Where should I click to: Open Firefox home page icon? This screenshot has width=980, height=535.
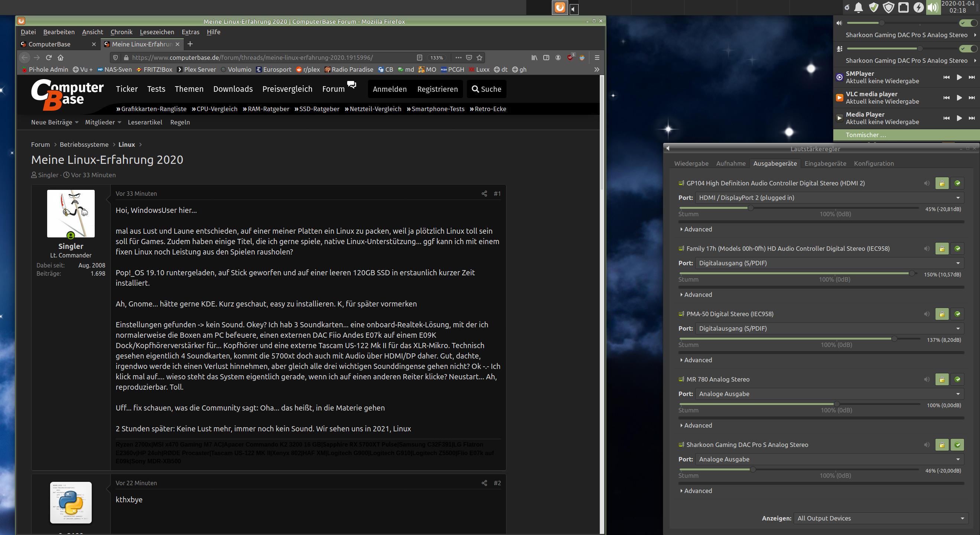coord(61,58)
